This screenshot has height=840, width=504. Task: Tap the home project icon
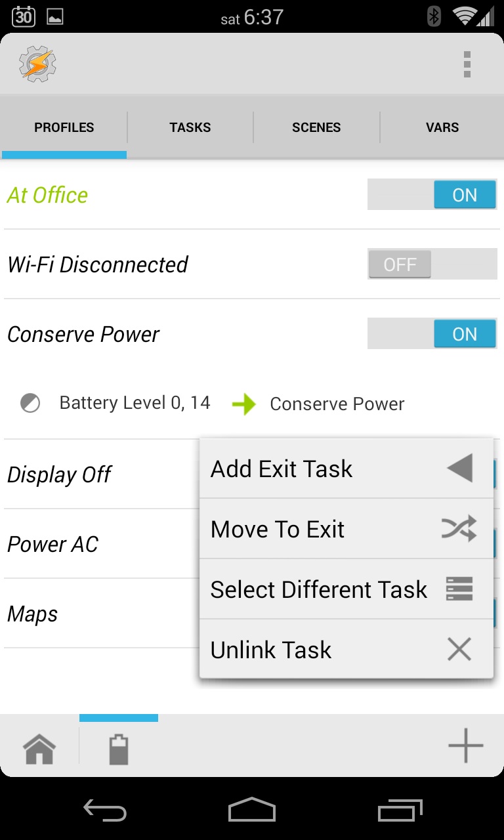[39, 749]
